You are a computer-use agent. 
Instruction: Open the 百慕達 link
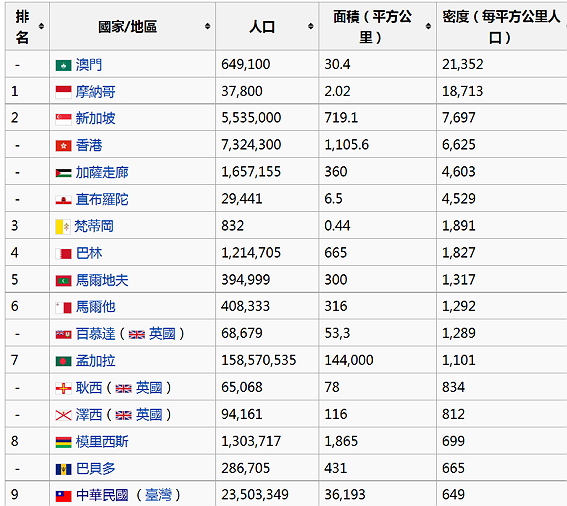tap(95, 334)
